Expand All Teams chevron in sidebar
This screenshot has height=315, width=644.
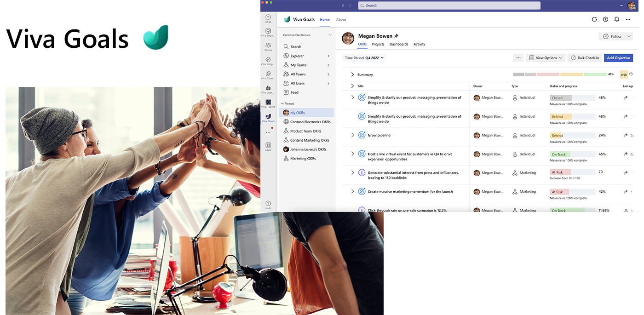tap(328, 74)
